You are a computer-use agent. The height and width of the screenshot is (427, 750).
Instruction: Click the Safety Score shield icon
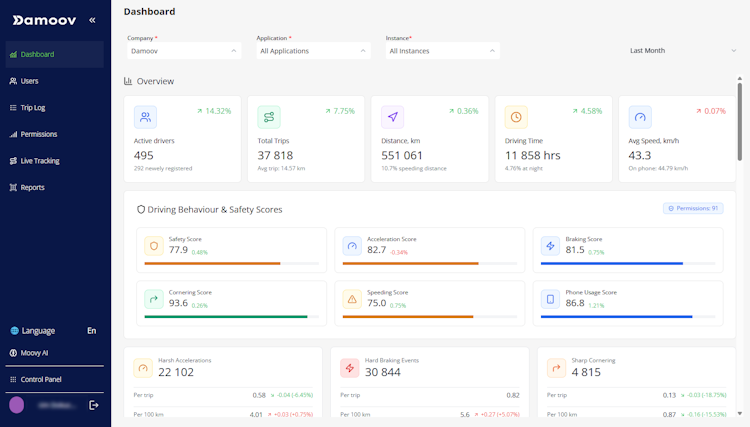coord(154,246)
